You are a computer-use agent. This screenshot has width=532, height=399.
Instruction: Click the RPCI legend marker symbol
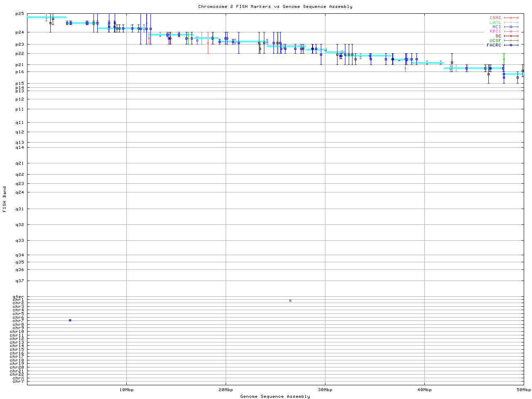[x=511, y=32]
